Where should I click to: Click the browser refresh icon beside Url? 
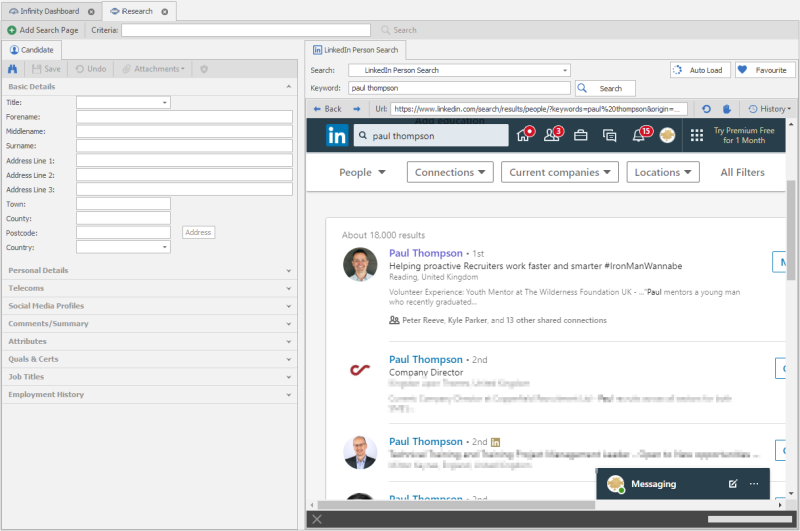(707, 109)
